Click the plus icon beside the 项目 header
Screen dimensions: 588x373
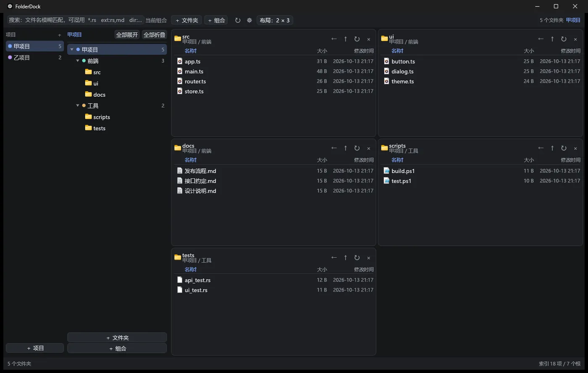click(x=60, y=35)
